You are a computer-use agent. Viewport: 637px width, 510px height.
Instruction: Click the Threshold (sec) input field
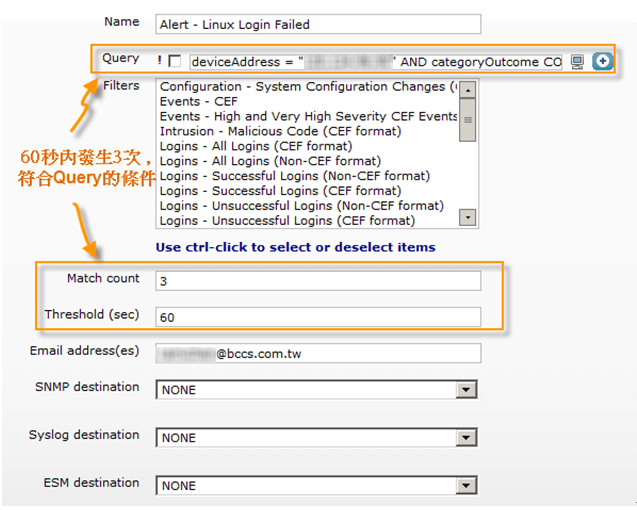click(318, 317)
